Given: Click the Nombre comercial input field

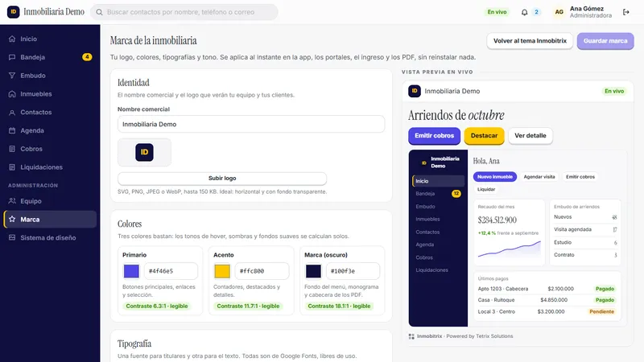Looking at the screenshot, I should tap(251, 124).
